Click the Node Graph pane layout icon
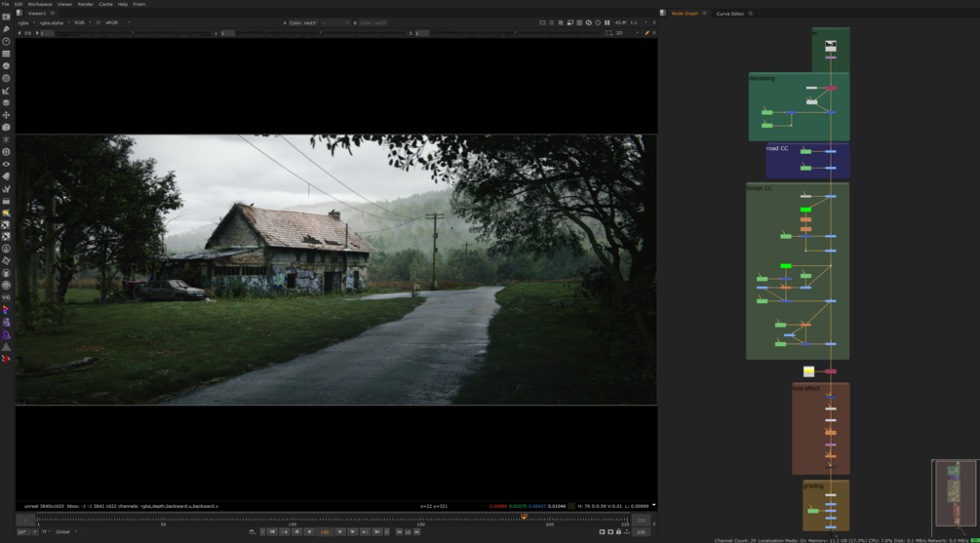 tap(663, 13)
